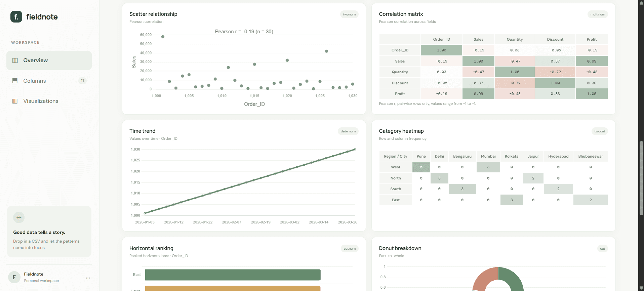Click the Sales column header in matrix
644x291 pixels.
[478, 39]
